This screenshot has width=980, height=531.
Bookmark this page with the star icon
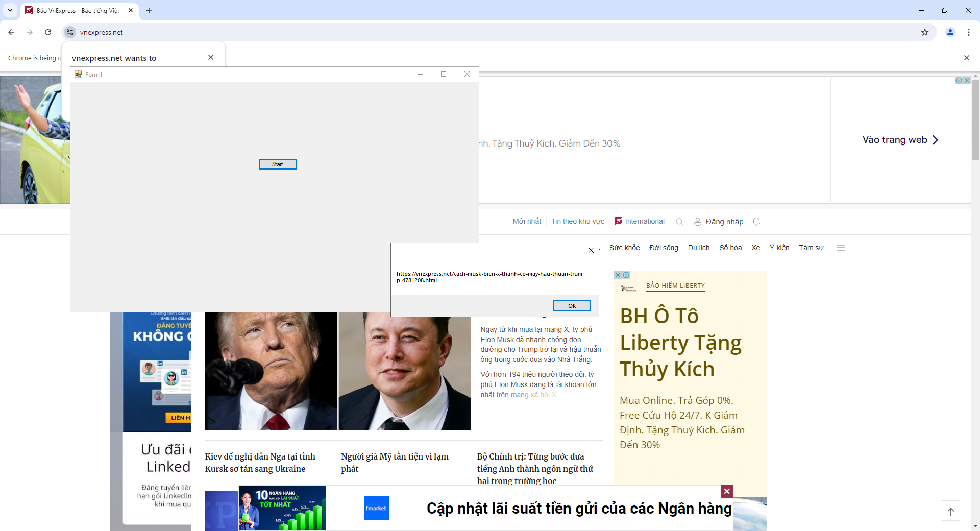click(x=925, y=32)
